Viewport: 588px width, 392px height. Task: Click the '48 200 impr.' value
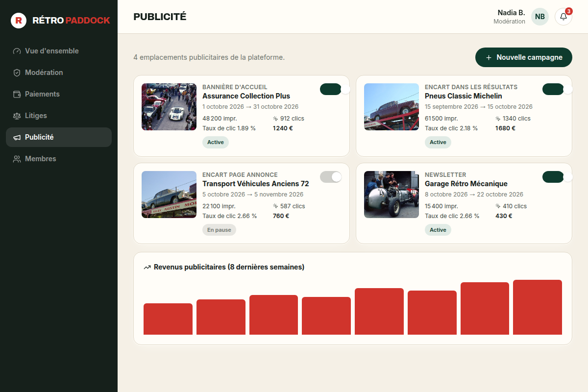click(219, 119)
